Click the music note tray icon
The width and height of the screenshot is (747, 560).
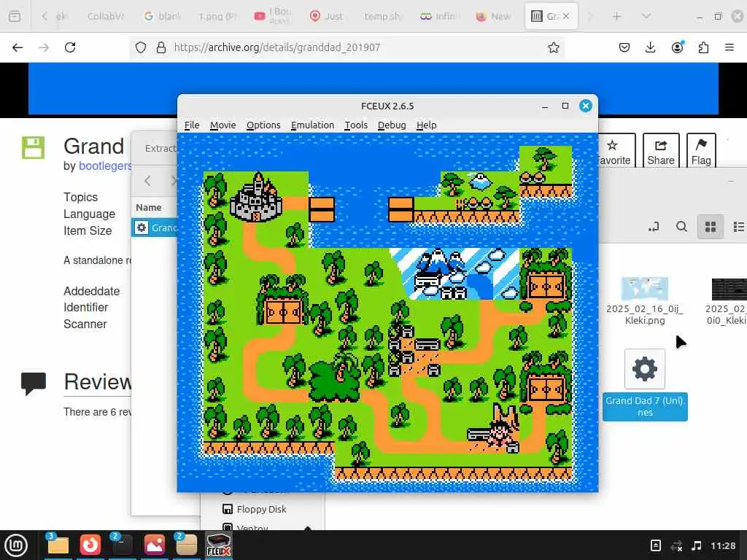point(696,545)
